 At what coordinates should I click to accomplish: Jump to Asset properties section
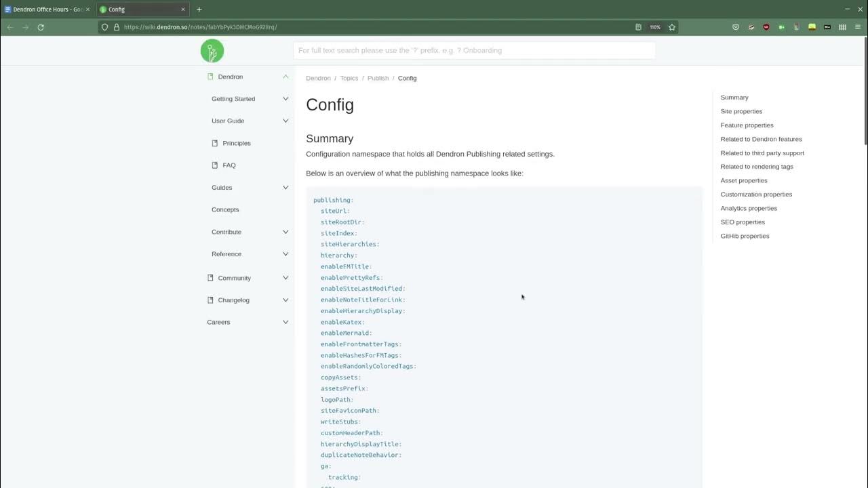(x=744, y=180)
